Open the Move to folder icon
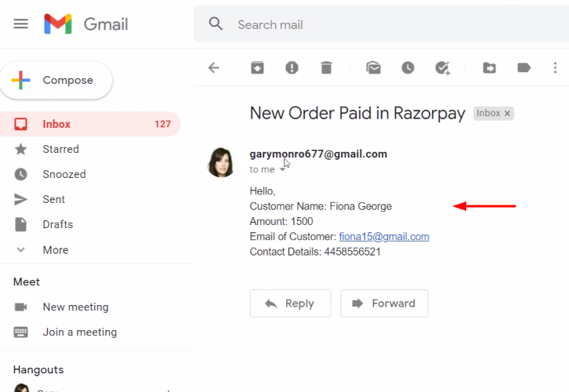 tap(490, 68)
